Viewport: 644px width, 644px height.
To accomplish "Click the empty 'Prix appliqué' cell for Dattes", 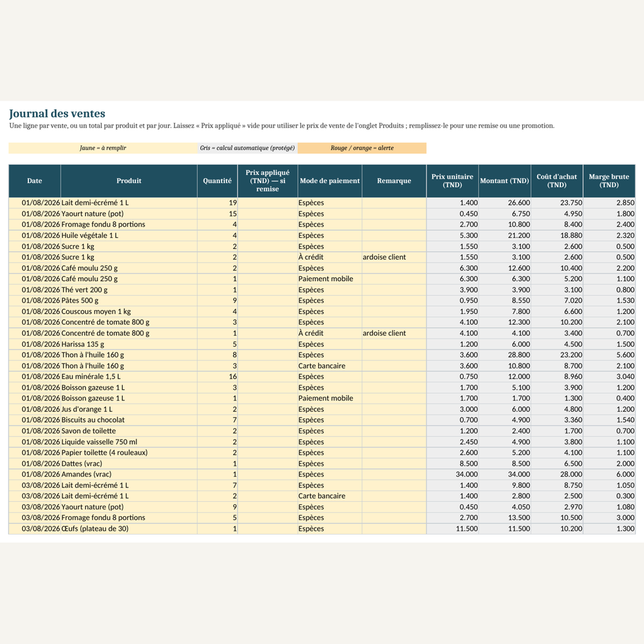I will click(x=267, y=464).
